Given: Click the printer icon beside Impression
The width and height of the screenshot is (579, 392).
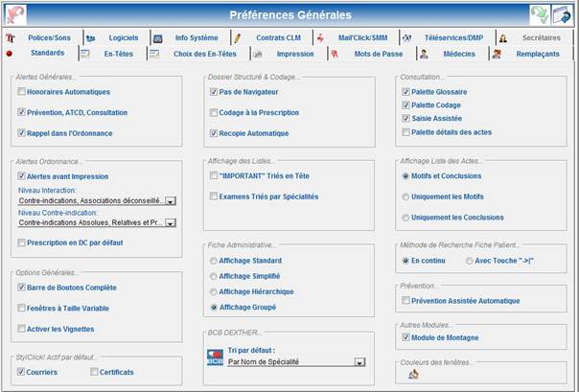Looking at the screenshot, I should (258, 55).
